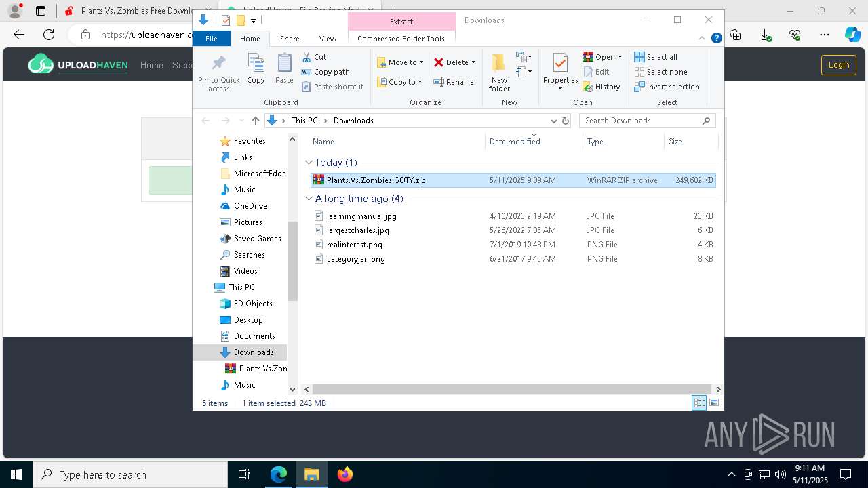This screenshot has width=868, height=488.
Task: Select OneDrive in navigation pane
Action: point(250,206)
